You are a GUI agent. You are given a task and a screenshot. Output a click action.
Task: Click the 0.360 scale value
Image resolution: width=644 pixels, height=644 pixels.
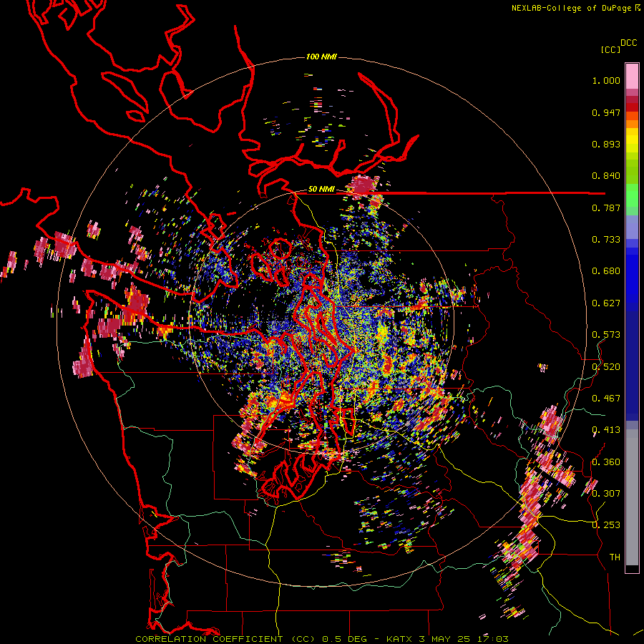click(x=606, y=462)
